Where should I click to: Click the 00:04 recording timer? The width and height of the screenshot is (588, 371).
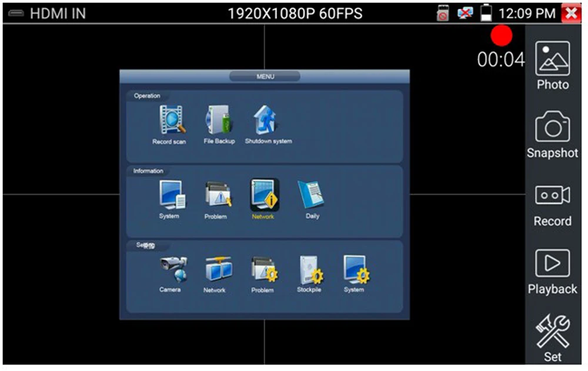click(500, 59)
